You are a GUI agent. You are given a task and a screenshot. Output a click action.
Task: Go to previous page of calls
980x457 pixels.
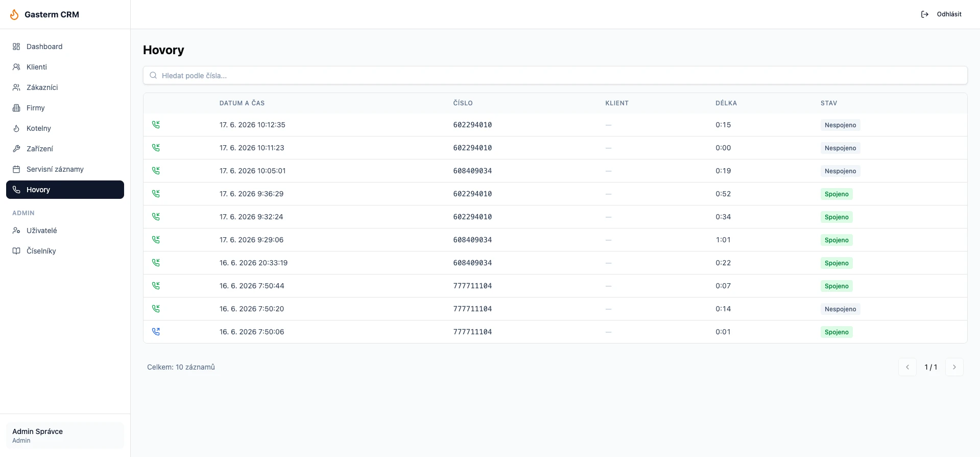907,367
